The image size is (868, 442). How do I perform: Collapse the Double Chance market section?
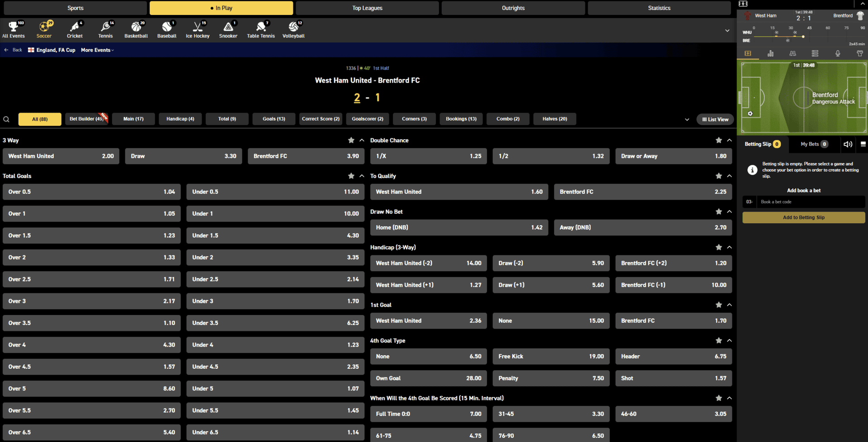[x=729, y=141]
